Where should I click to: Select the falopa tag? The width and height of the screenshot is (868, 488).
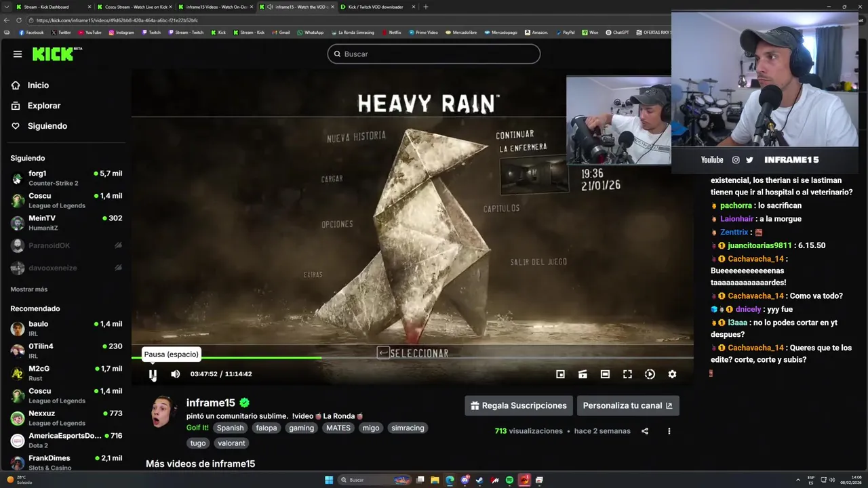pyautogui.click(x=267, y=428)
